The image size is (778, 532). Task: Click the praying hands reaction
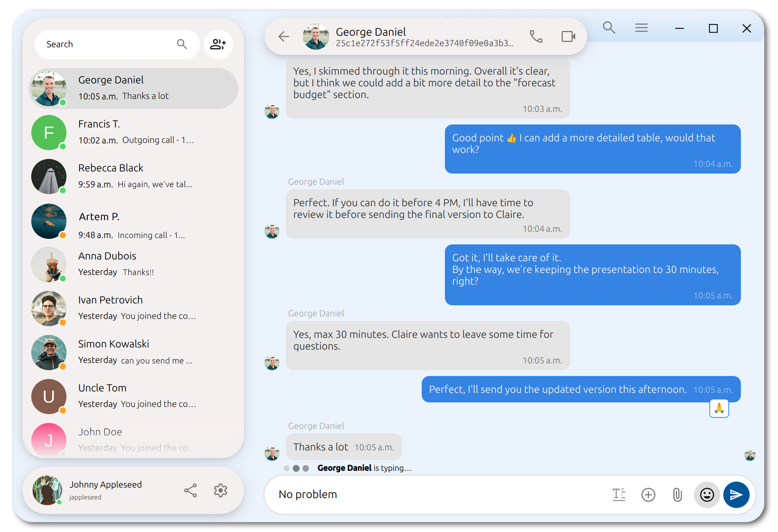coord(719,408)
